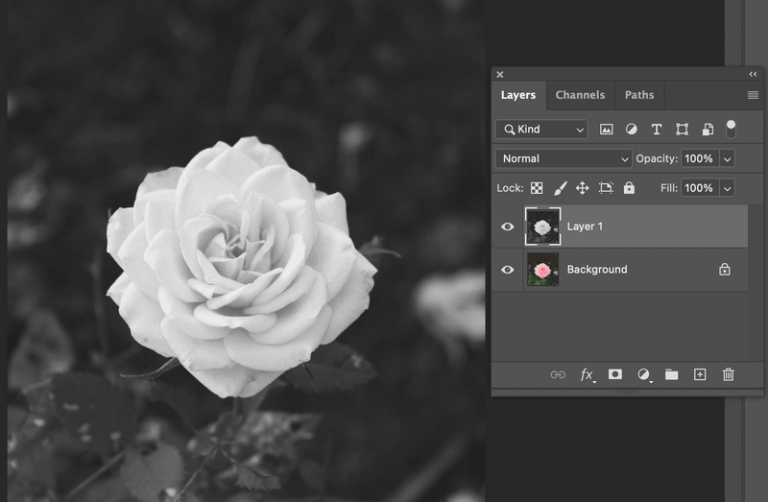768x502 pixels.
Task: Close the Layers panel
Action: point(500,74)
